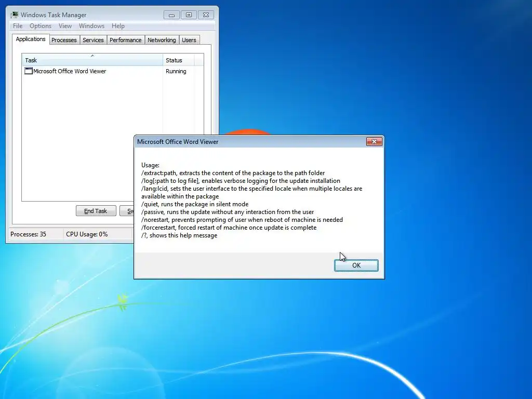Switch to the Services tab
This screenshot has width=532, height=399.
coord(93,40)
